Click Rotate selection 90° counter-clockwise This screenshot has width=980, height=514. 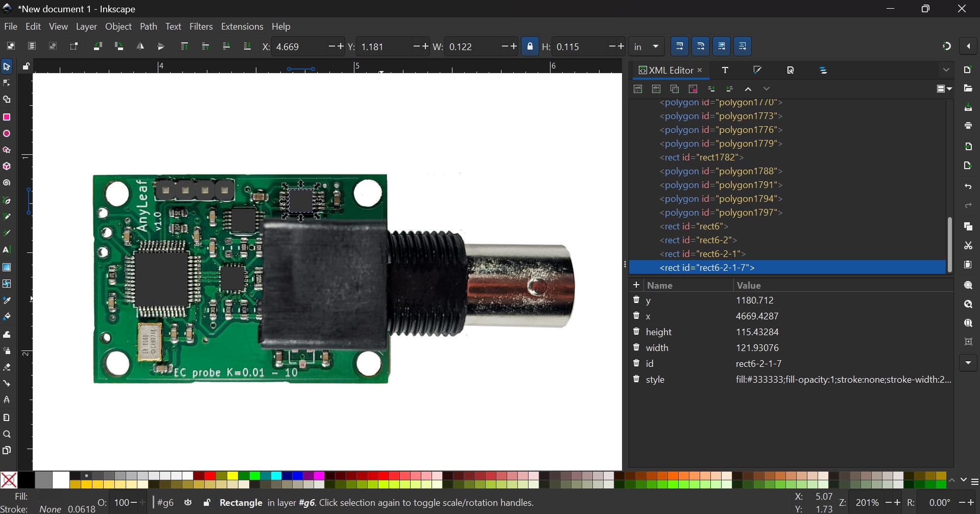point(98,46)
